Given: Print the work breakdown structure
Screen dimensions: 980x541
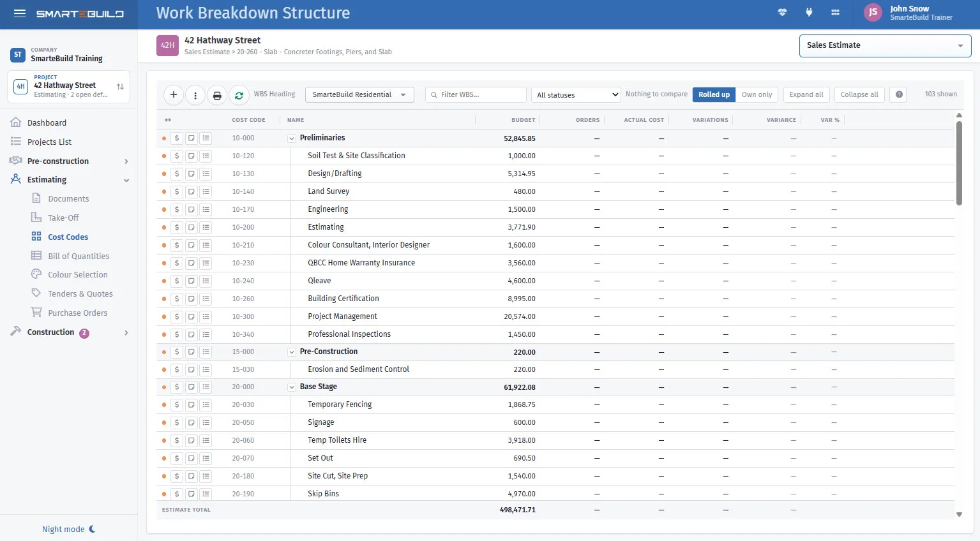Looking at the screenshot, I should click(217, 95).
